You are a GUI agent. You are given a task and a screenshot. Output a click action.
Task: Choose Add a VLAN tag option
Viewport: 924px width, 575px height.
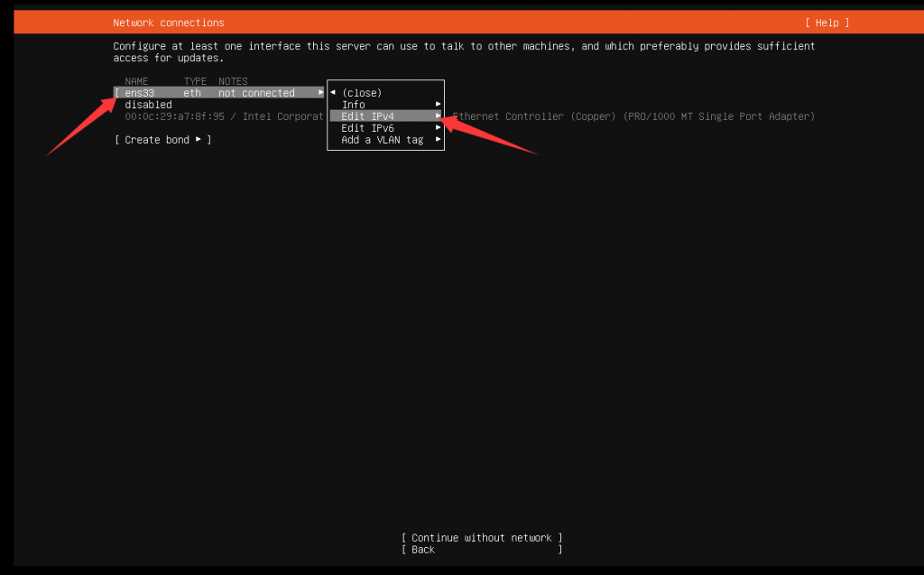382,140
